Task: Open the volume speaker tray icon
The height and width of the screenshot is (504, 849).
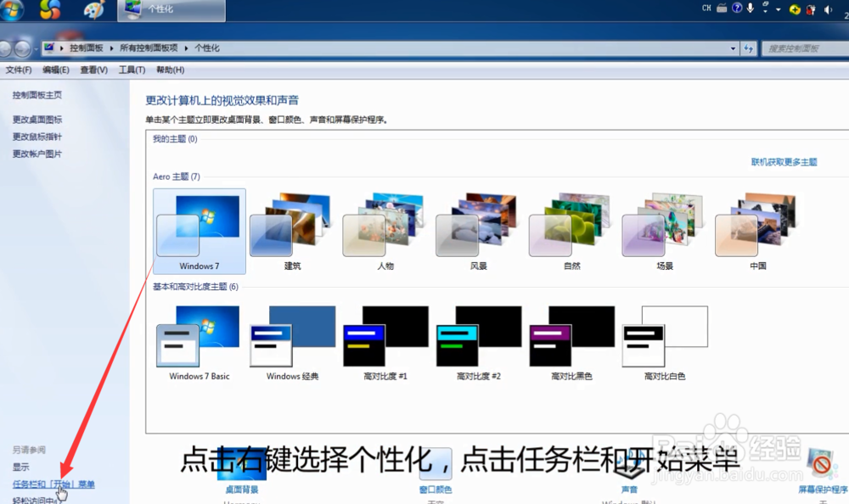Action: (828, 9)
